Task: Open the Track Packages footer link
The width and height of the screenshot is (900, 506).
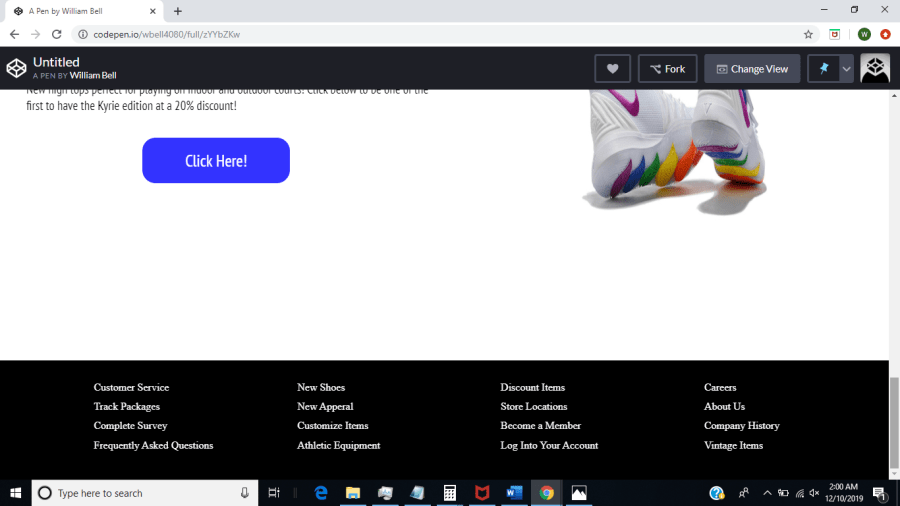Action: click(x=127, y=407)
